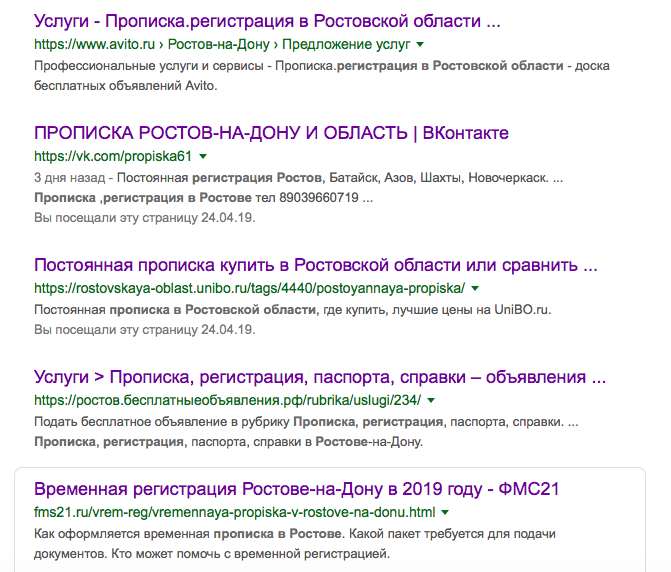Image resolution: width=671 pixels, height=572 pixels.
Task: Open the ВКонтакте "ПРОПИСКА РОСТОВ-НА-ДОНУ И ОБЛАСТЬ" result
Action: pos(271,132)
